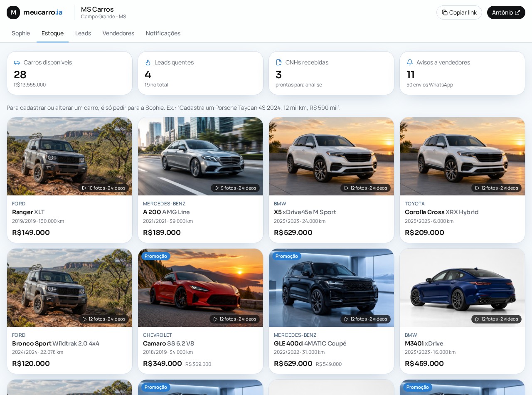Click play icon on GLE 400d media badge
This screenshot has width=532, height=395.
tap(346, 319)
